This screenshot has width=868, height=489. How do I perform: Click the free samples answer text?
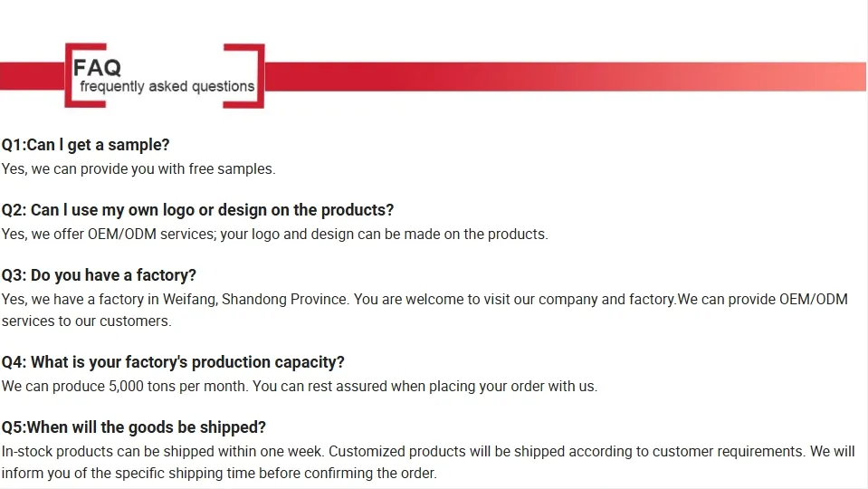tap(138, 168)
